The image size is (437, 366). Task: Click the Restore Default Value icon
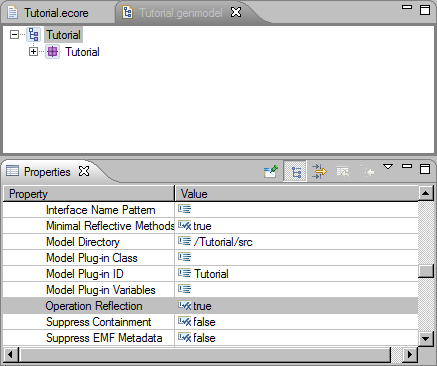coord(343,172)
